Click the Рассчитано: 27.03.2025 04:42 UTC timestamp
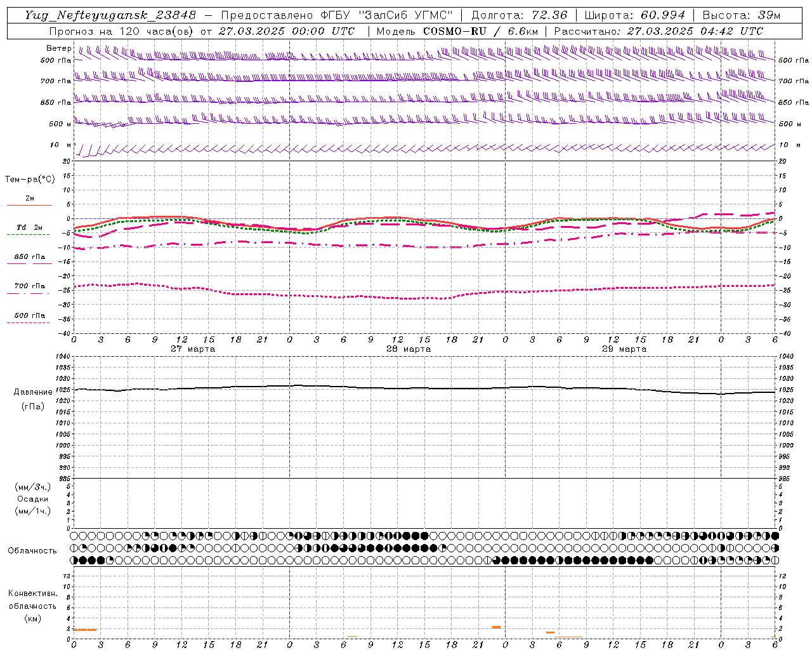Screen dimensions: 812x650 point(658,31)
